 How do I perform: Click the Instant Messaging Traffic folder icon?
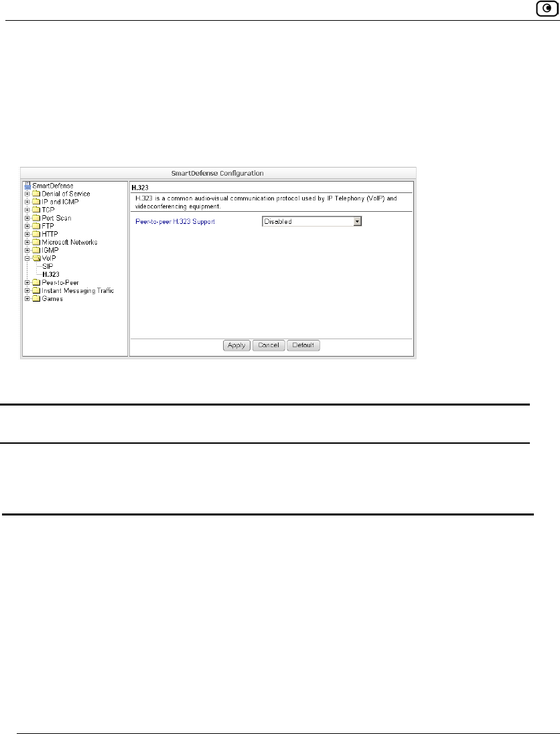[x=36, y=291]
